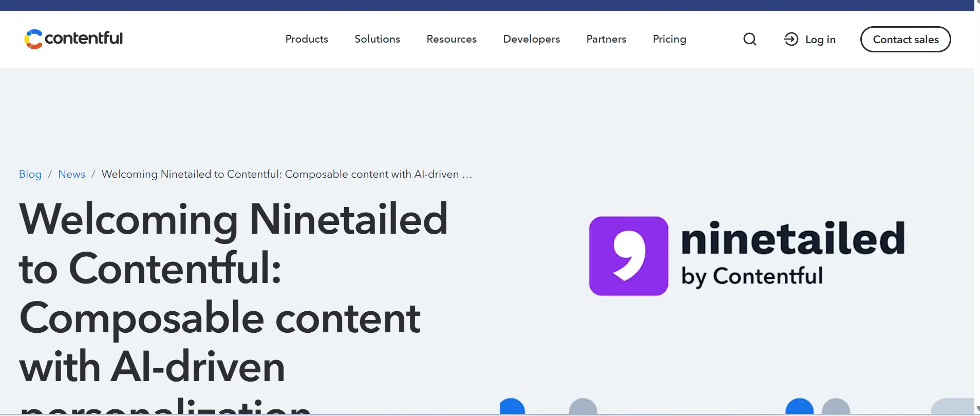Click the ninetailed by Contentful logo image
This screenshot has height=416, width=980.
[747, 256]
